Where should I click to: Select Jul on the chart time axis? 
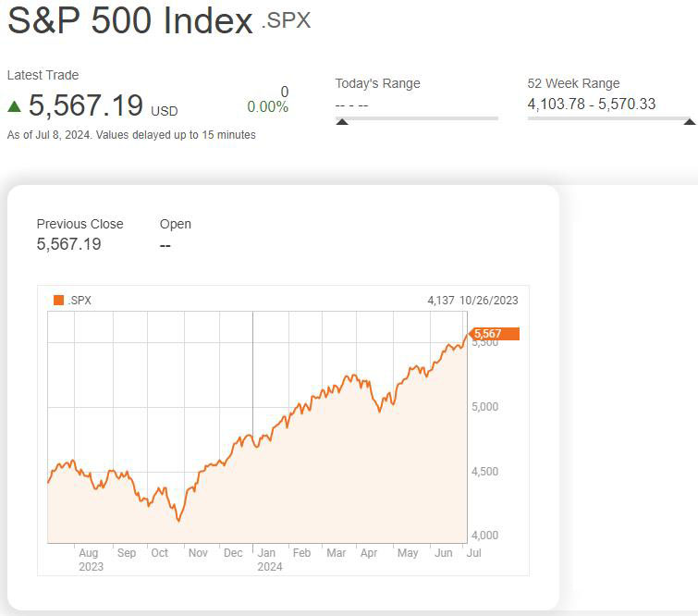[475, 553]
